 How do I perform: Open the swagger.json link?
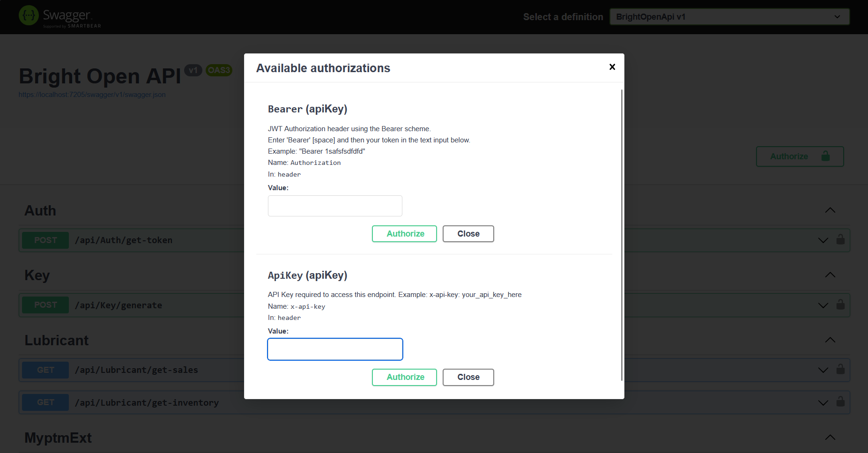tap(92, 95)
